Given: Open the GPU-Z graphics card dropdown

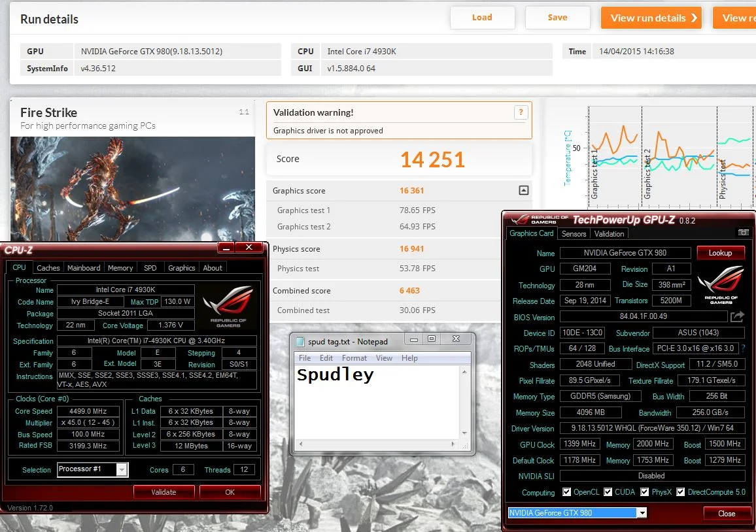Looking at the screenshot, I should (642, 513).
